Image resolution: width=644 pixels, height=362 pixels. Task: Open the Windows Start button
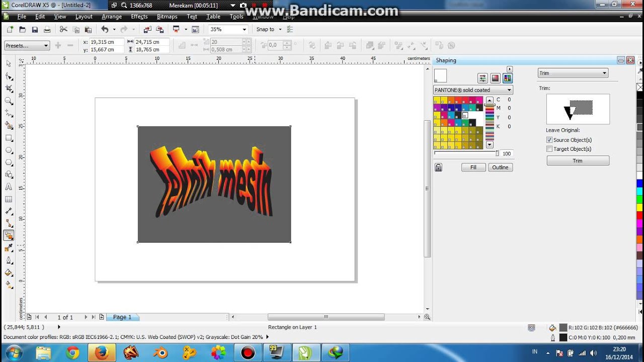tap(13, 353)
